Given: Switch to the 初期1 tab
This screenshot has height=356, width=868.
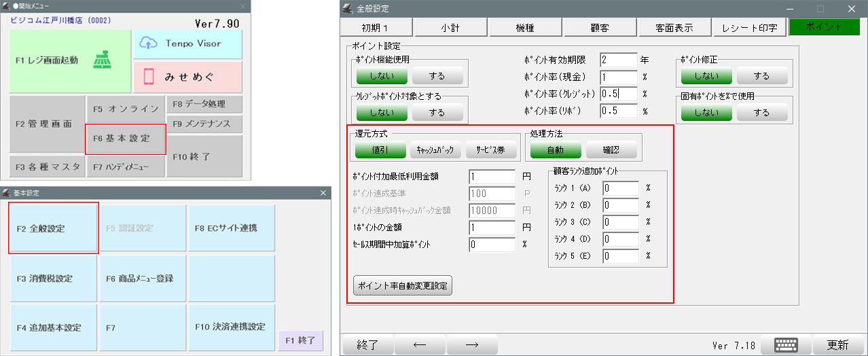Looking at the screenshot, I should click(x=376, y=27).
